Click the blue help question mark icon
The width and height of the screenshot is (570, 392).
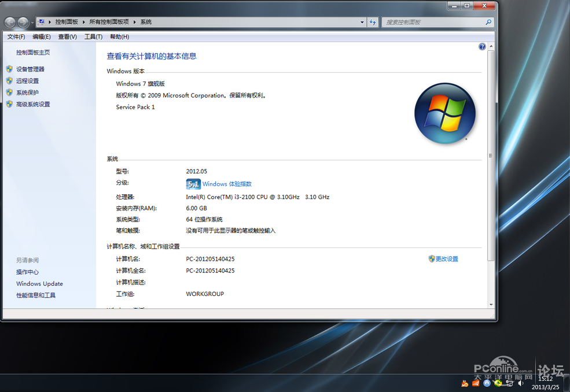482,46
